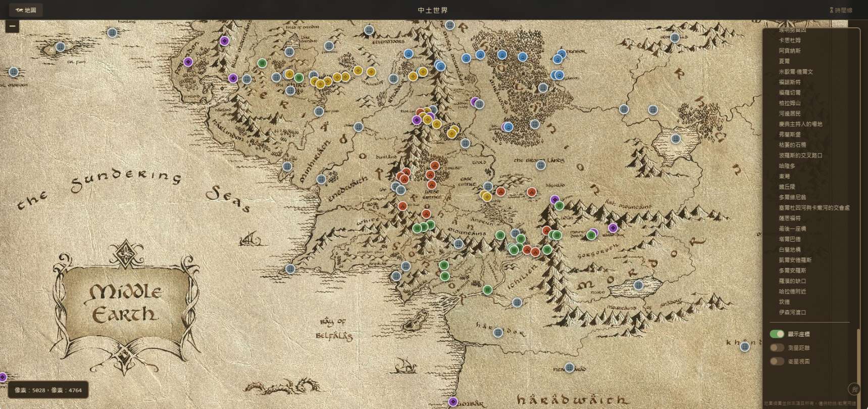
Task: Select 阿貢納斯 in the location list
Action: pos(789,51)
